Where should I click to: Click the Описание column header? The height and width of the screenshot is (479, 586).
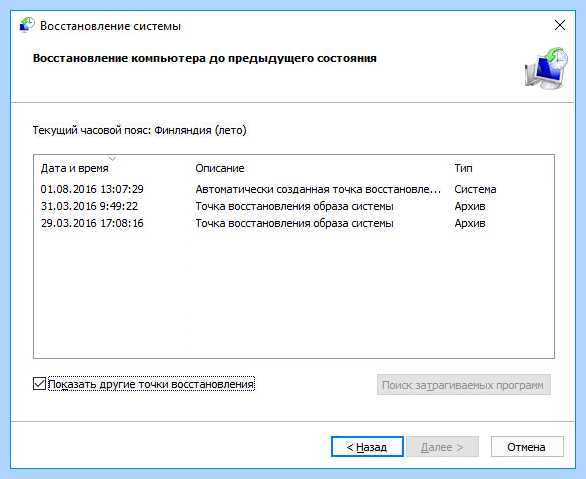220,168
